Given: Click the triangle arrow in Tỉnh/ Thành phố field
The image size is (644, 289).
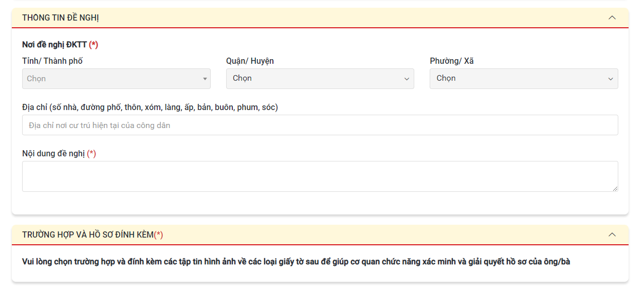Looking at the screenshot, I should pyautogui.click(x=205, y=79).
